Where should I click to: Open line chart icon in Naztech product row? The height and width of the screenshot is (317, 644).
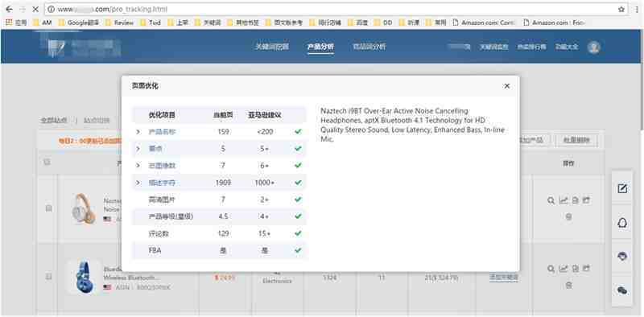tap(563, 200)
